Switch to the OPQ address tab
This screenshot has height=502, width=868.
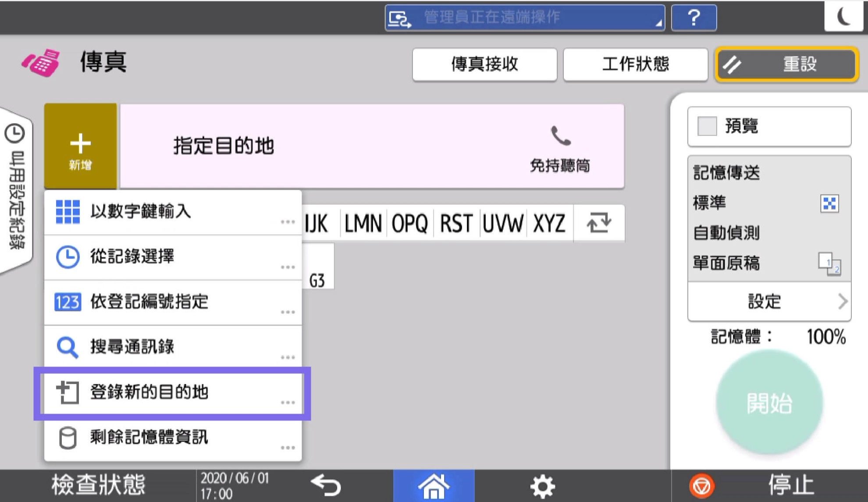(409, 223)
